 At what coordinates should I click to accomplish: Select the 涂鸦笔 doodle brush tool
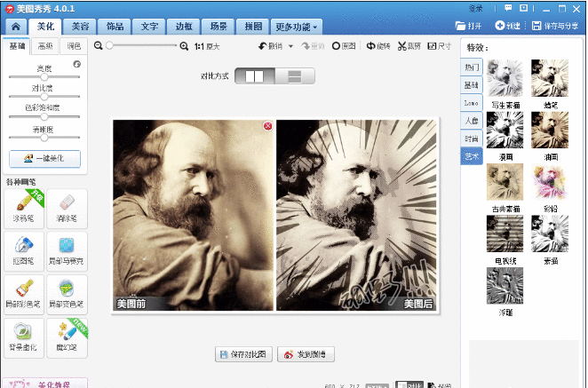(24, 209)
